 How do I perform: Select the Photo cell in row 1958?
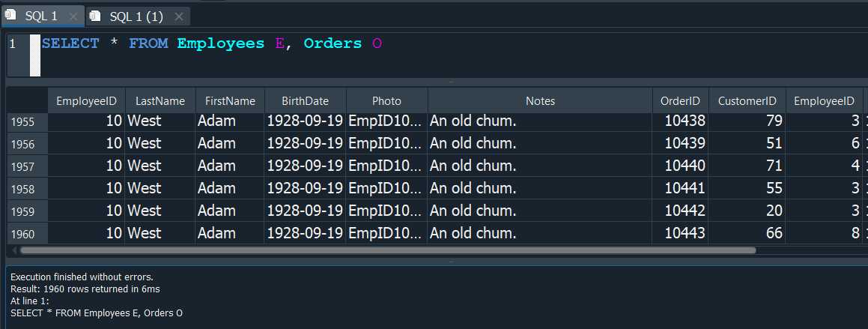click(386, 188)
